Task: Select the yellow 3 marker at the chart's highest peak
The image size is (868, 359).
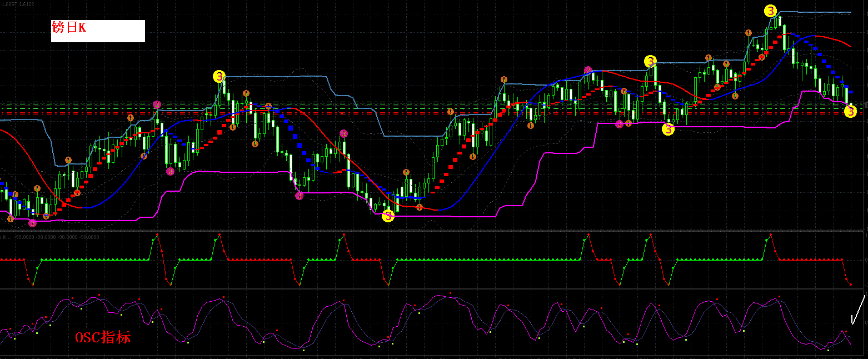Action: 770,11
